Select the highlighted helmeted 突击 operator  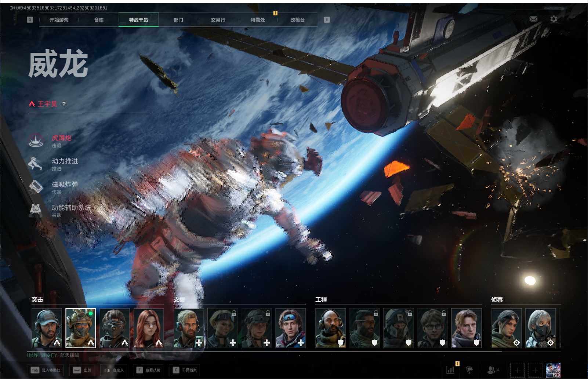tap(81, 328)
